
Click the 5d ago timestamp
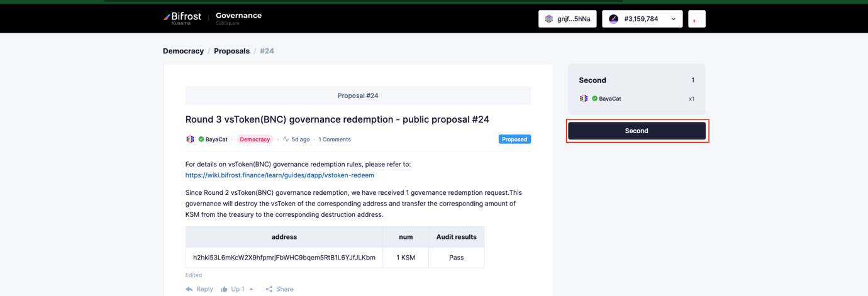point(301,140)
